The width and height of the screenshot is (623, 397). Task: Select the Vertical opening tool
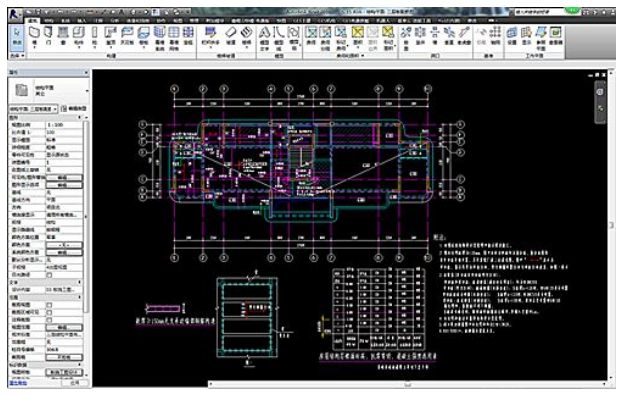(449, 36)
